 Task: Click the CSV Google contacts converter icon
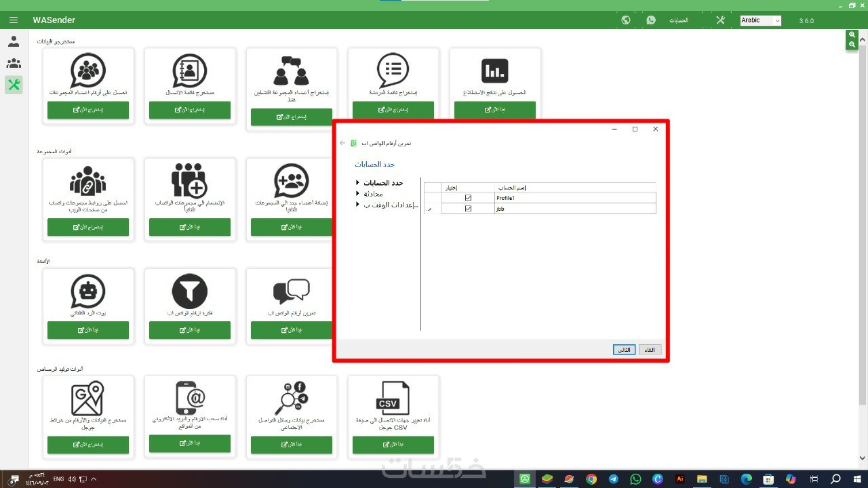[393, 398]
